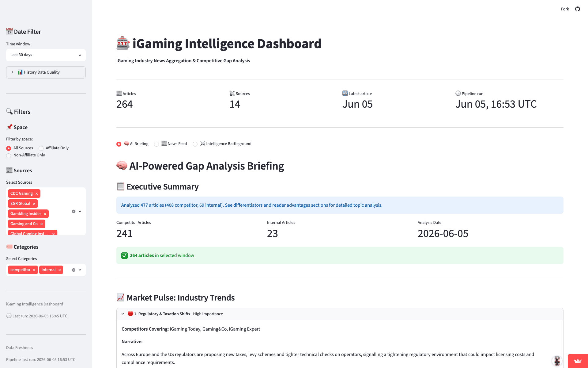
Task: Click the red circle importance icon
Action: [130, 313]
